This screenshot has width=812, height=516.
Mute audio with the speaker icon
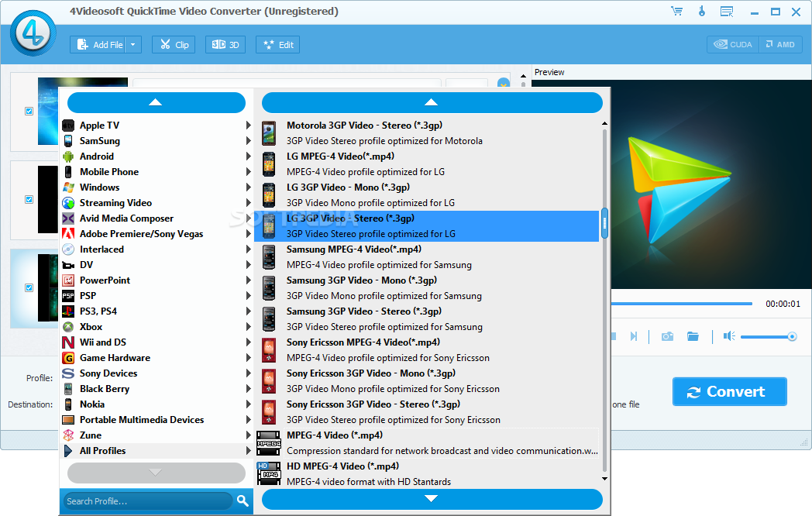tap(729, 336)
